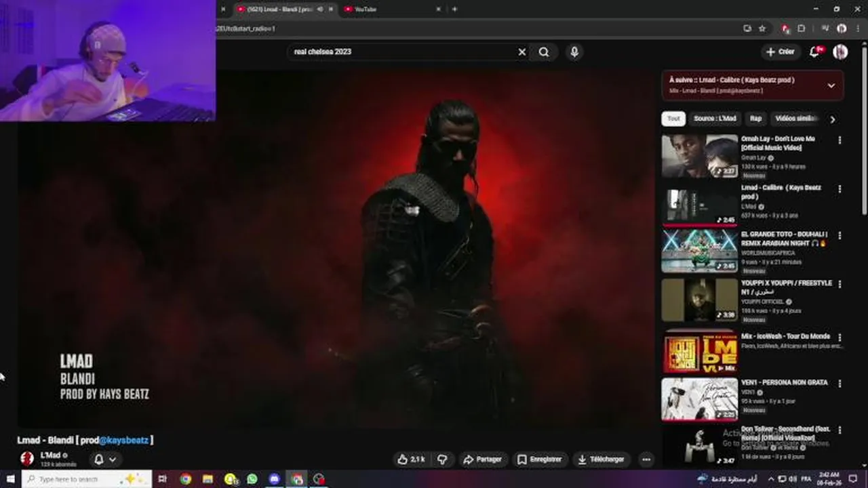The width and height of the screenshot is (868, 488).
Task: Open Omah Lay - Don't Love Me thumbnail
Action: tap(699, 156)
